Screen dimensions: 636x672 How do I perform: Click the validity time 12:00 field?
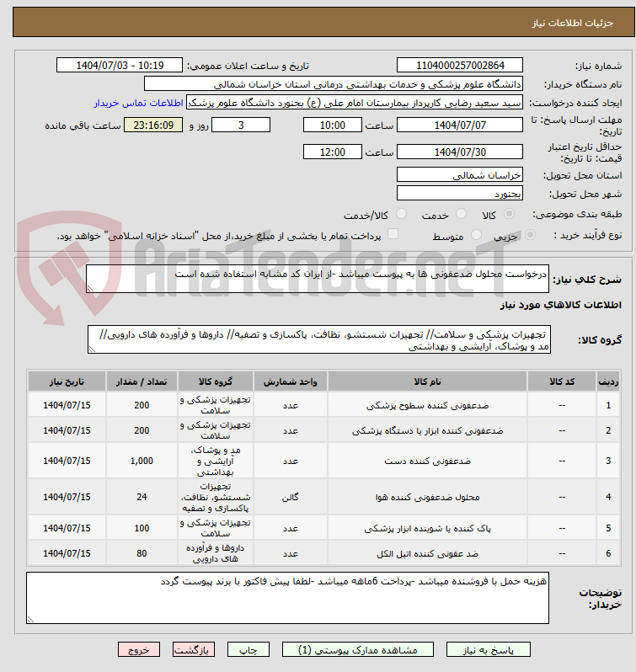(333, 152)
